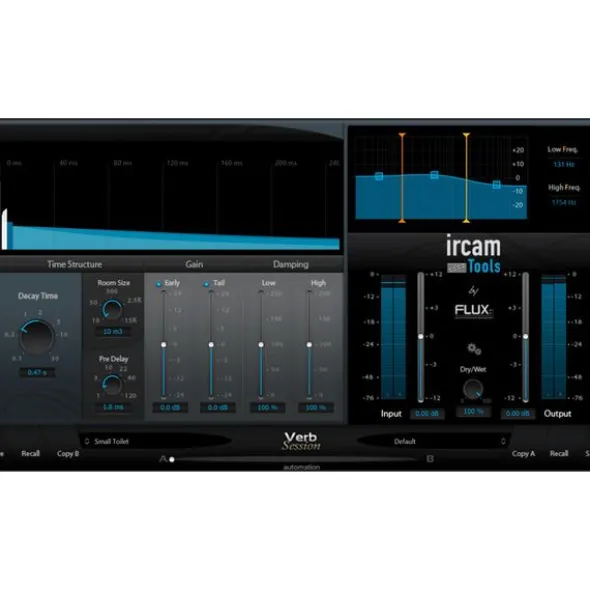The width and height of the screenshot is (590, 591).
Task: Open the Small Toilet preset dropdown
Action: [x=155, y=441]
